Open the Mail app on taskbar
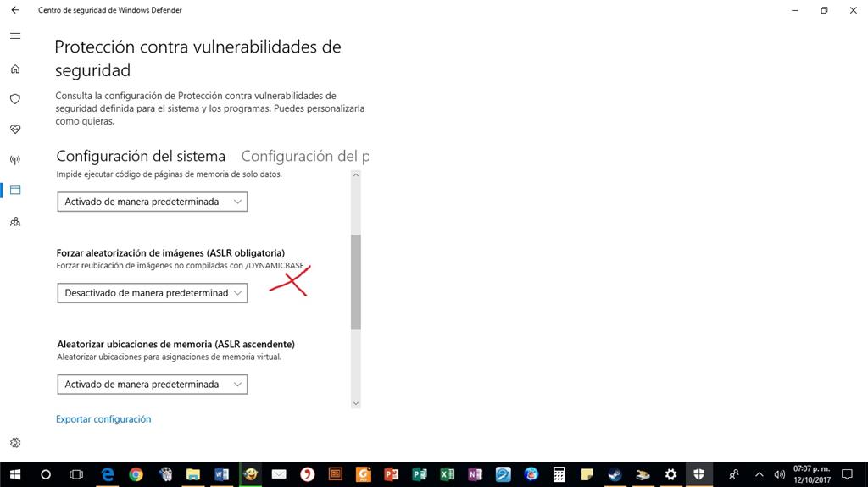Image resolution: width=868 pixels, height=487 pixels. 278,474
